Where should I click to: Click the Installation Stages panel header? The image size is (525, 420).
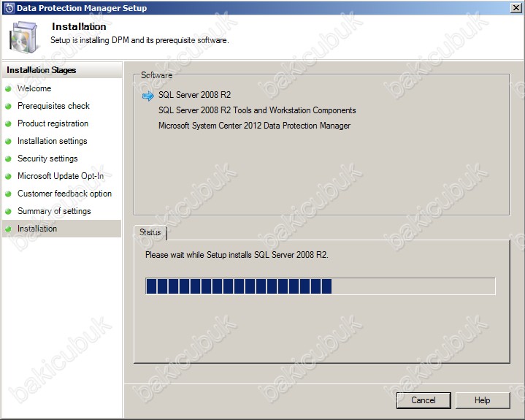click(x=62, y=70)
